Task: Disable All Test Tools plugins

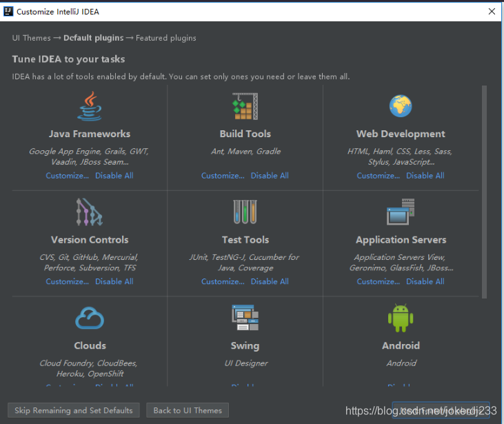Action: pyautogui.click(x=270, y=281)
